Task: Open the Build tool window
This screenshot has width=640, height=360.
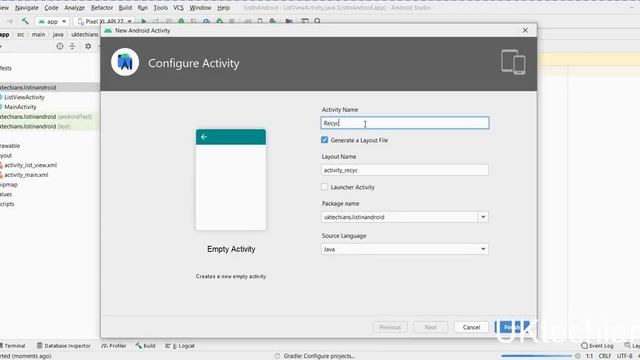Action: point(145,346)
